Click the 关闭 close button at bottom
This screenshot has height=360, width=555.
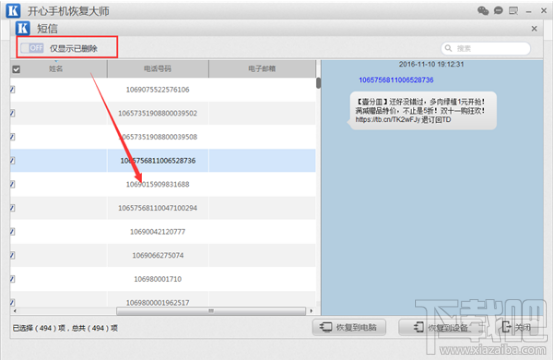[516, 327]
